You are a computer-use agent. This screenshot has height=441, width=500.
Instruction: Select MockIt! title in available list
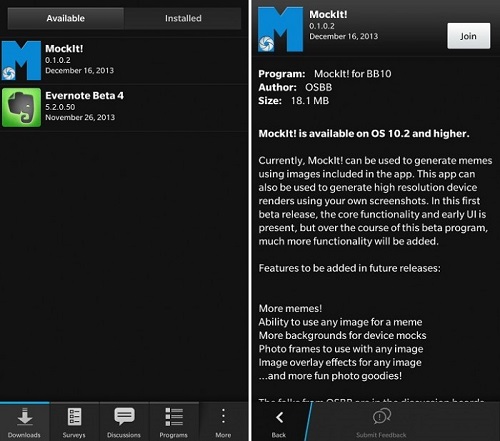click(x=64, y=49)
